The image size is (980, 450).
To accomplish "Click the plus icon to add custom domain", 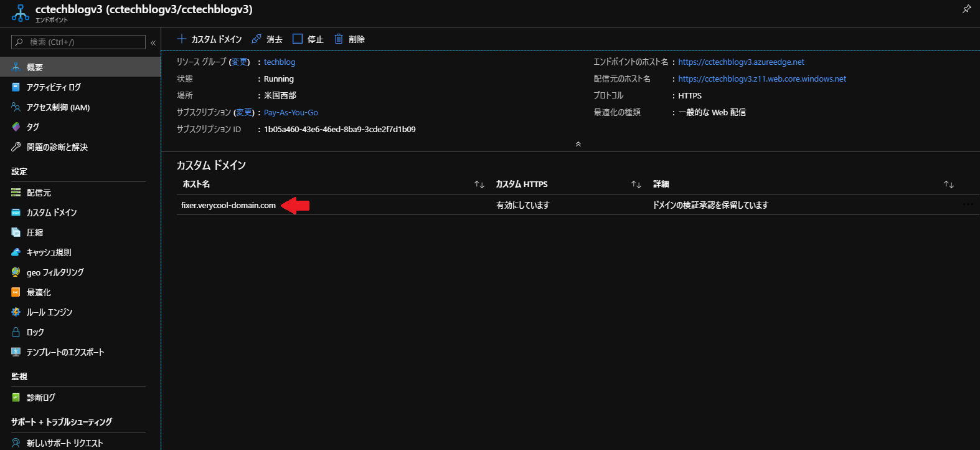I will point(182,39).
